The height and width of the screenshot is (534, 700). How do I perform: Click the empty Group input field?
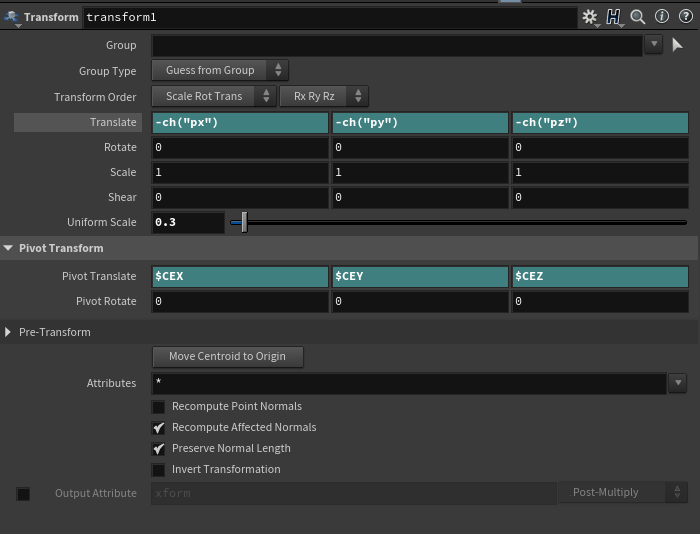pyautogui.click(x=397, y=45)
